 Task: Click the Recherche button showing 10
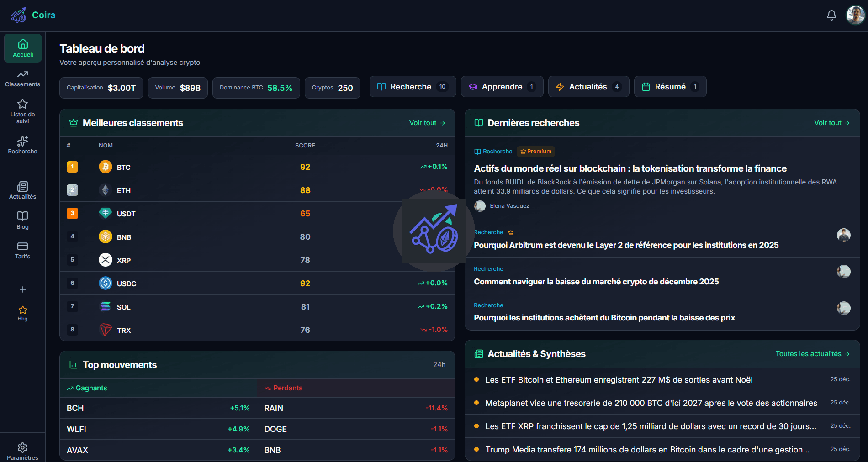[412, 86]
